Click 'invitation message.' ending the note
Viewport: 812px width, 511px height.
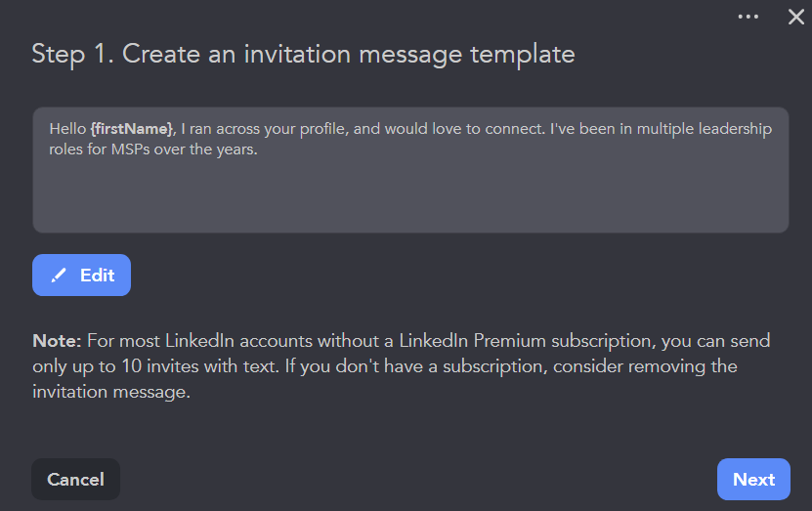pos(109,392)
